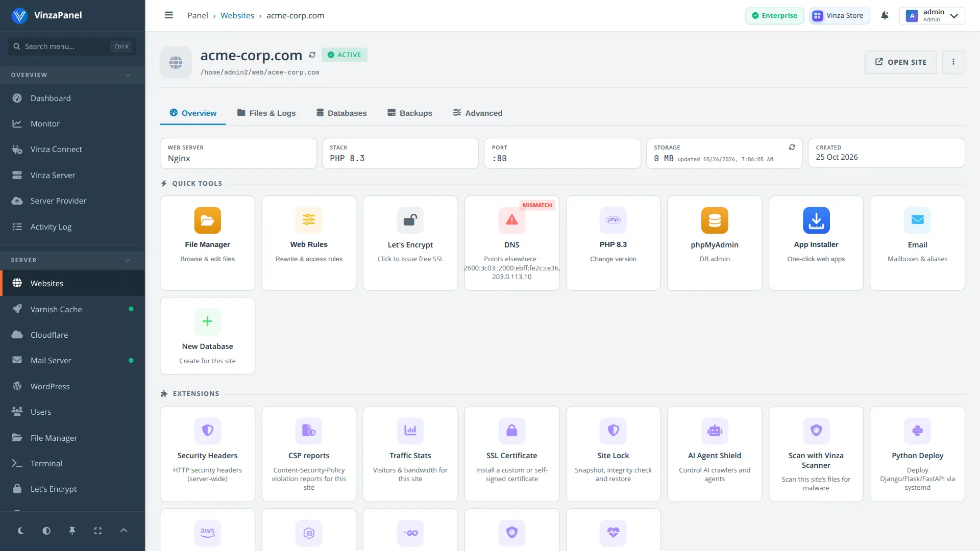Select Websites in the sidebar
980x551 pixels.
coord(72,283)
